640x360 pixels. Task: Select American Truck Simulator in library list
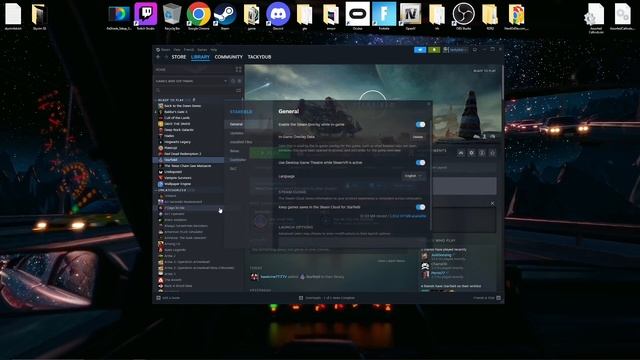click(x=183, y=232)
